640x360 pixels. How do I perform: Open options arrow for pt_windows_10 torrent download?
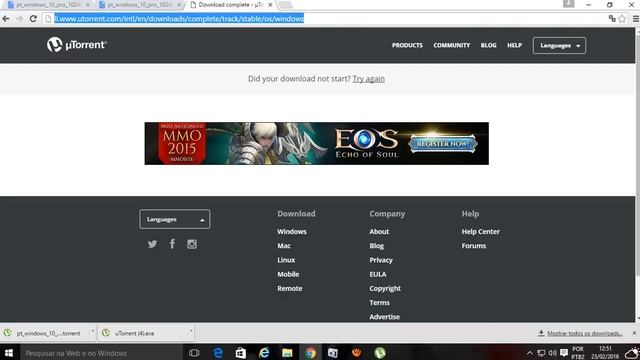click(93, 331)
